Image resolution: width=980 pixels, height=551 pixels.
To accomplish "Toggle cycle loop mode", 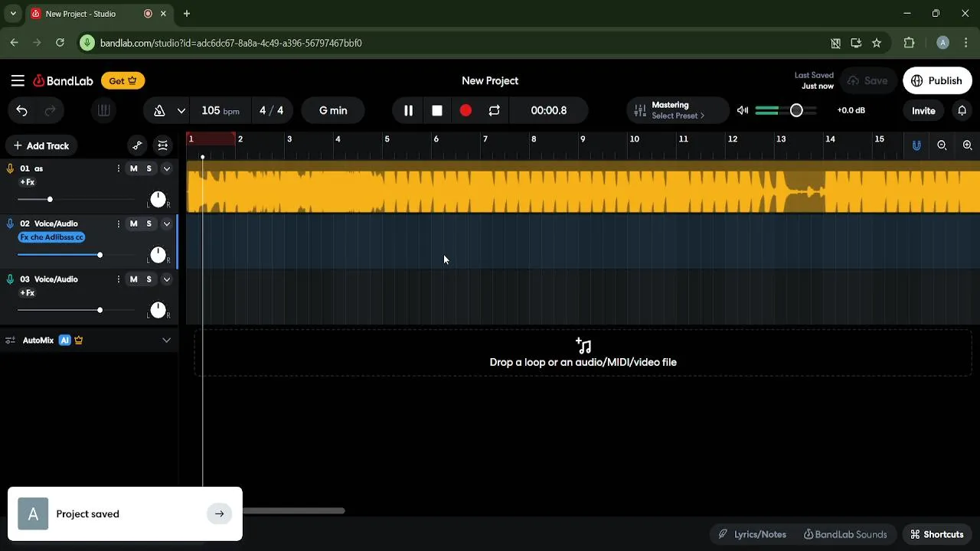I will click(495, 111).
